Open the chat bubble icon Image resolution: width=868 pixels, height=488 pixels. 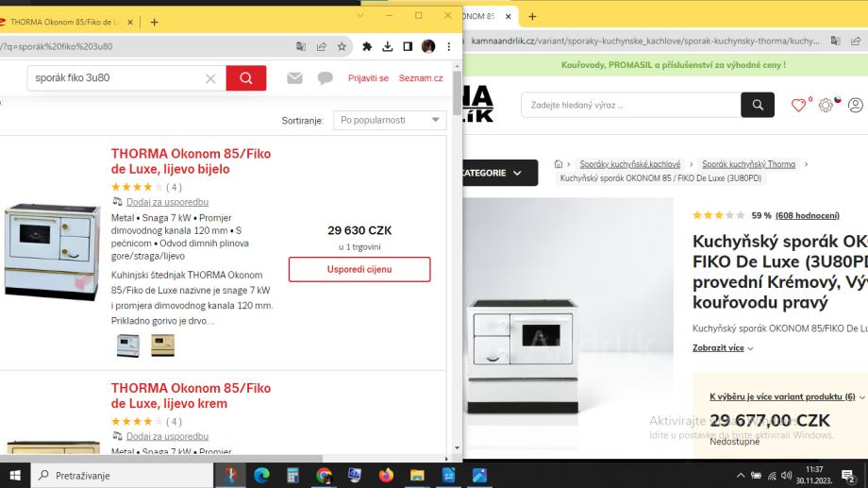pos(325,78)
